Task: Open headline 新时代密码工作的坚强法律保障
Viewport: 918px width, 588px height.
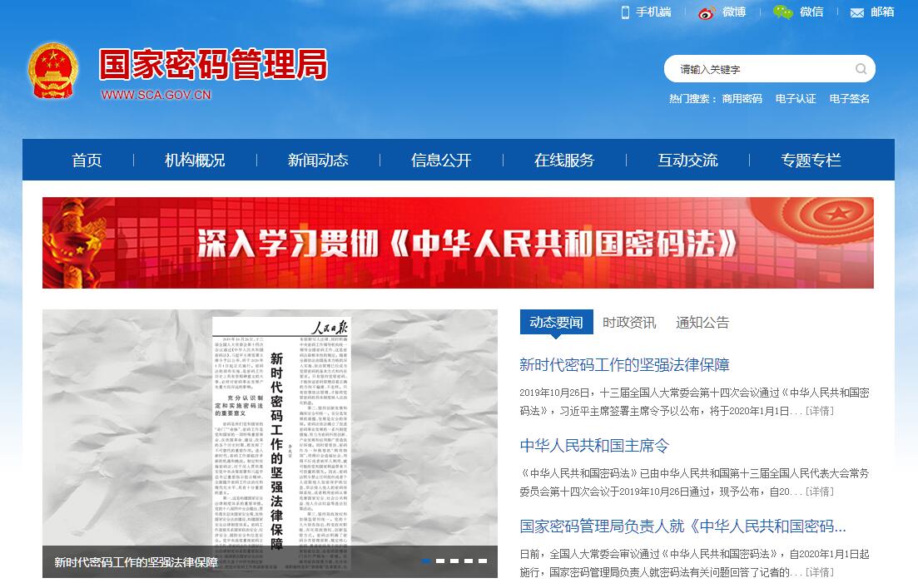Action: [x=624, y=365]
